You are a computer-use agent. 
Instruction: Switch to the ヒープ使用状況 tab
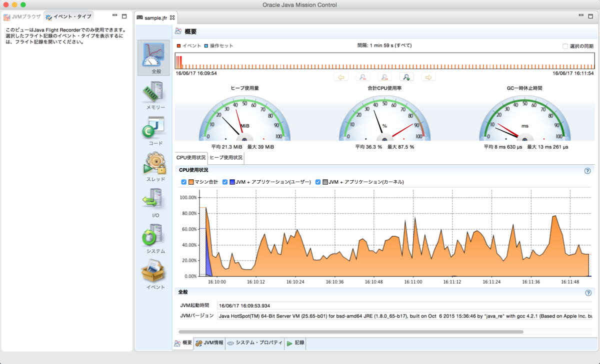[x=226, y=158]
